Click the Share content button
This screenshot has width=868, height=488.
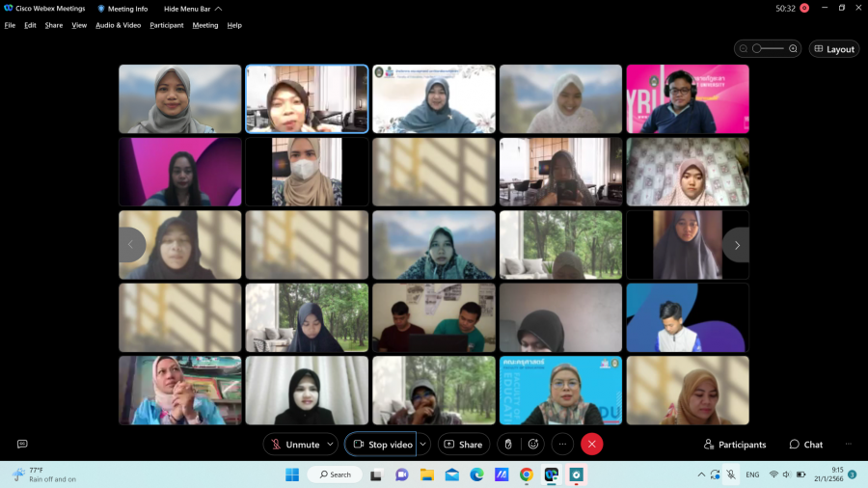tap(464, 445)
